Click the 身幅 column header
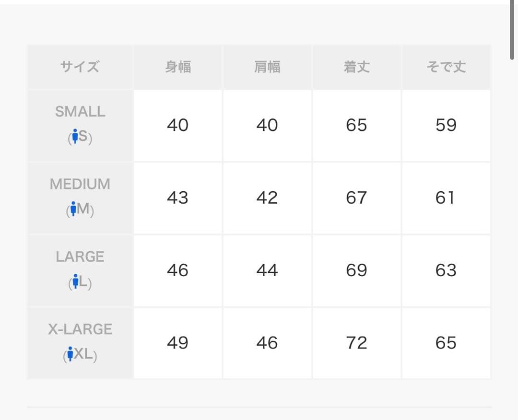518x420 pixels. click(178, 67)
